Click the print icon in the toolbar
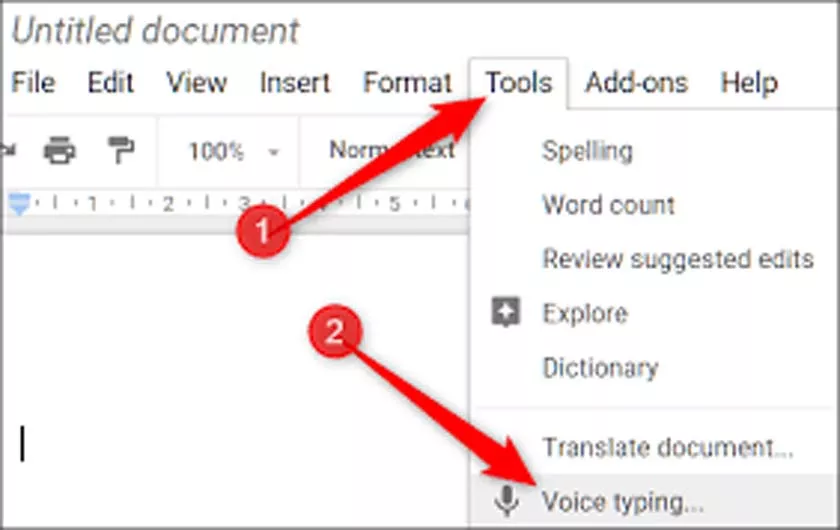The height and width of the screenshot is (530, 840). (x=59, y=150)
